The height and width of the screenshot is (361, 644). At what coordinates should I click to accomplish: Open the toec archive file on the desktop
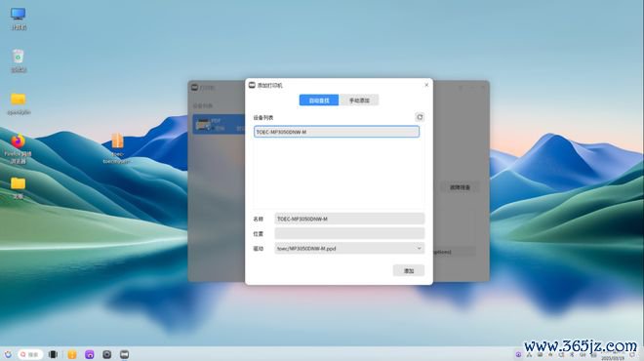[x=117, y=148]
